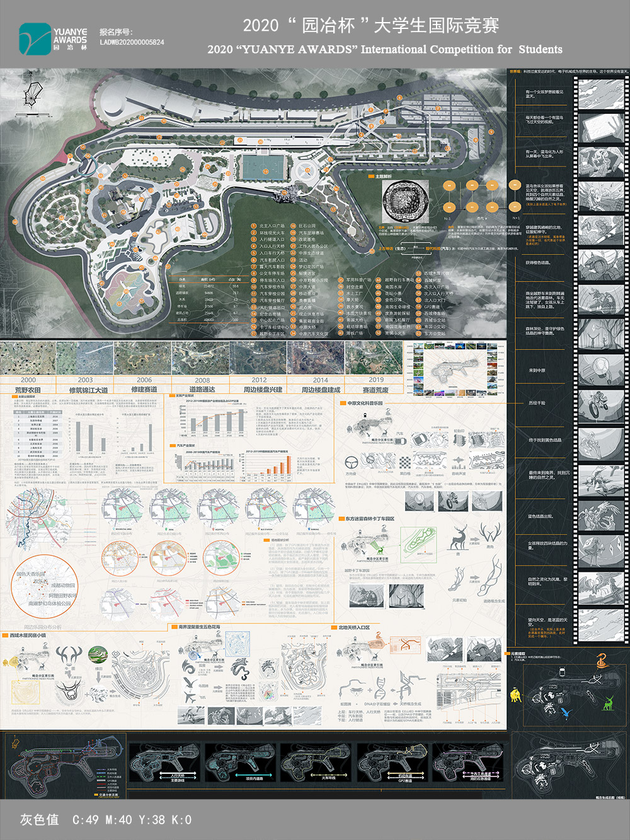The width and height of the screenshot is (630, 840).
Task: Click the 荒野农田 timeline caption
Action: (28, 390)
